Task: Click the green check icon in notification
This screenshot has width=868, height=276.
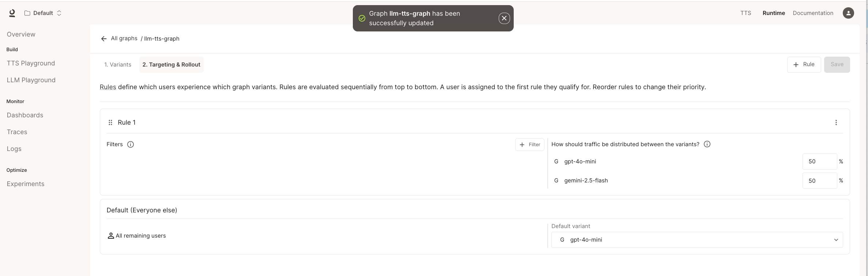Action: click(362, 18)
